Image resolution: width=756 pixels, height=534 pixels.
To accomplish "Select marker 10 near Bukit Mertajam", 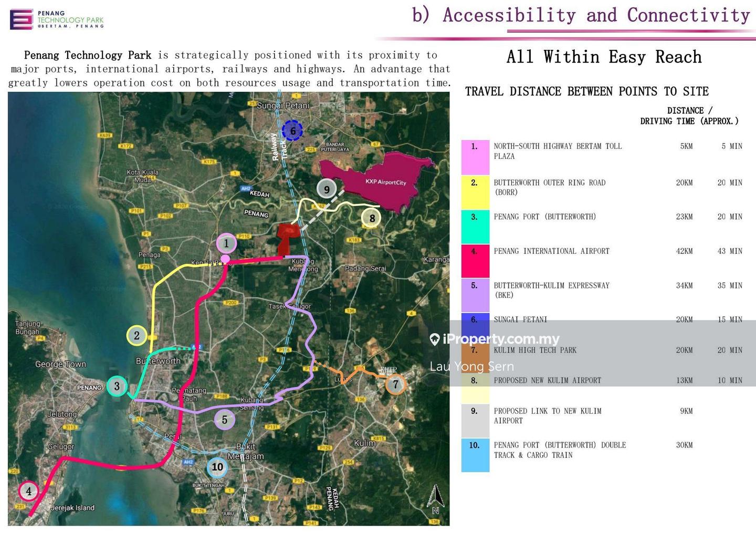I will pos(217,466).
